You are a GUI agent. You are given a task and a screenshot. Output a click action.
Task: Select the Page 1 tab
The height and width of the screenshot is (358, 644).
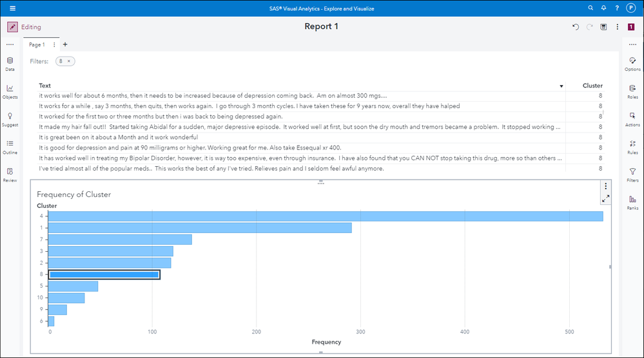tap(37, 44)
